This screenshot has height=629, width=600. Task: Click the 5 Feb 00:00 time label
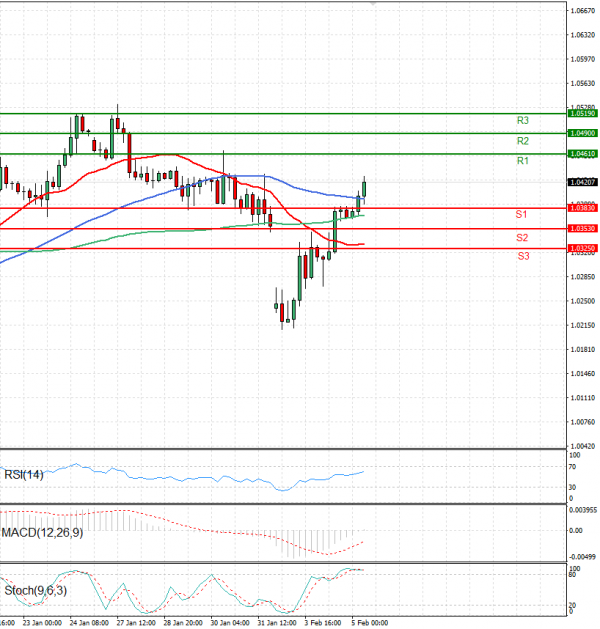[x=370, y=623]
